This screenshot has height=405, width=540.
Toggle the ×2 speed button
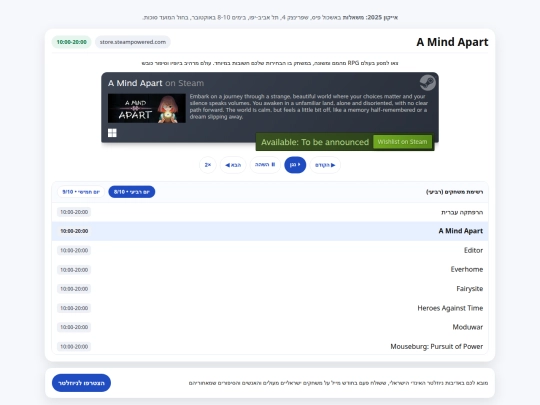pos(208,165)
